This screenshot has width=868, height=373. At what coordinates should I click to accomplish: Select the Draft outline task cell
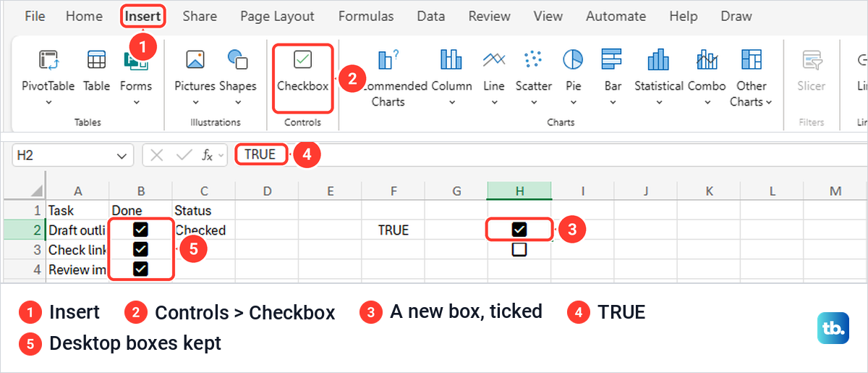pyautogui.click(x=77, y=230)
